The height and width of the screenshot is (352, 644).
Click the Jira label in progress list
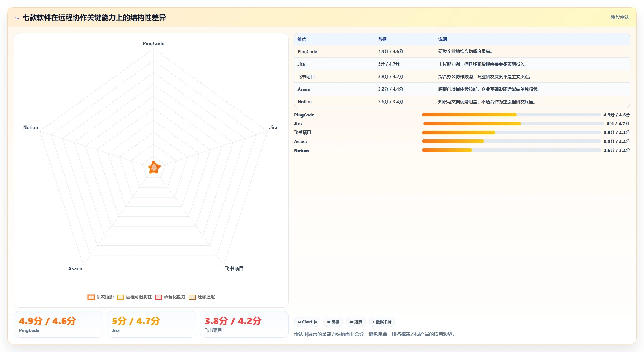(x=298, y=124)
